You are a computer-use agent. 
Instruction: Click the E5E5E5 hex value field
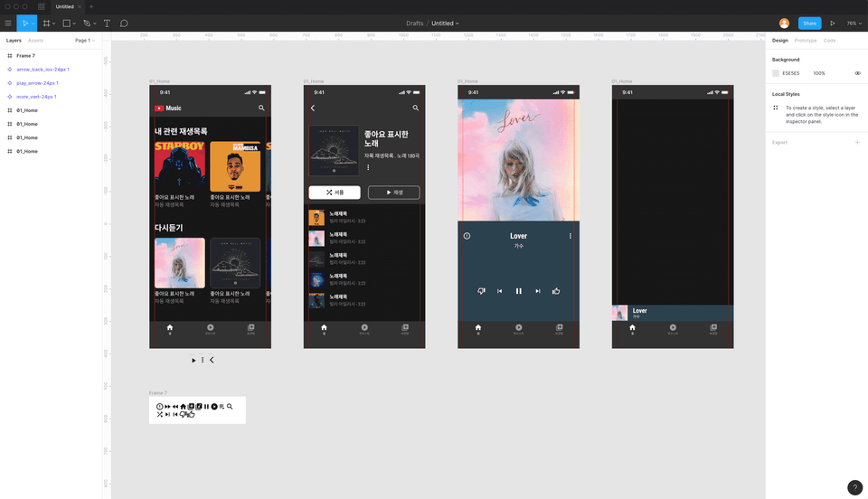tap(791, 73)
